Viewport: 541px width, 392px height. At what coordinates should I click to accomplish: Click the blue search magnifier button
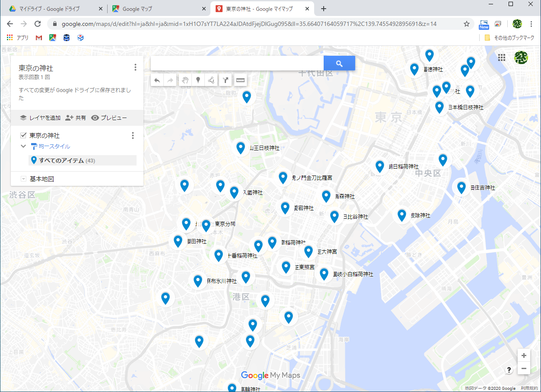339,63
